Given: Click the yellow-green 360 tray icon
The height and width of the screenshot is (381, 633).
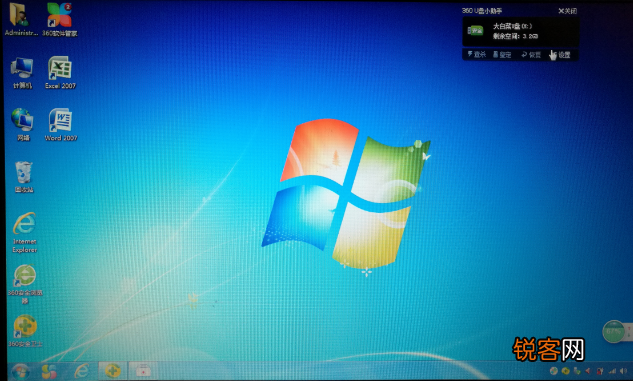Looking at the screenshot, I should tap(566, 371).
